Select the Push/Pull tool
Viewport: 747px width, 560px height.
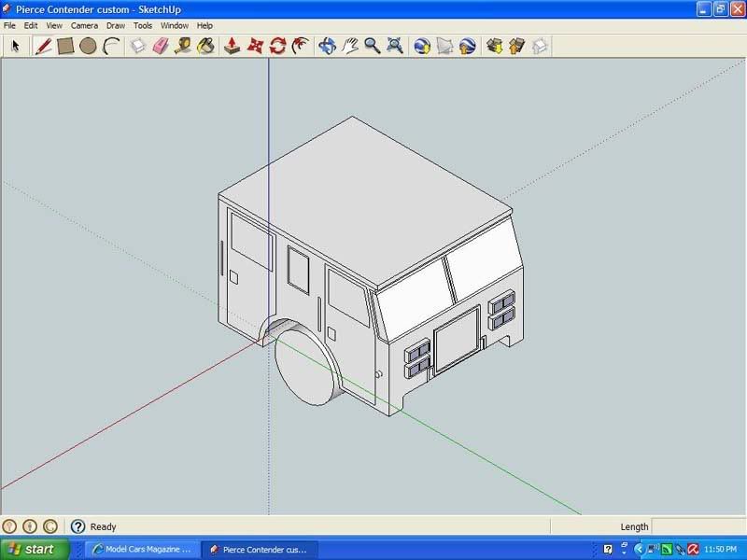233,46
